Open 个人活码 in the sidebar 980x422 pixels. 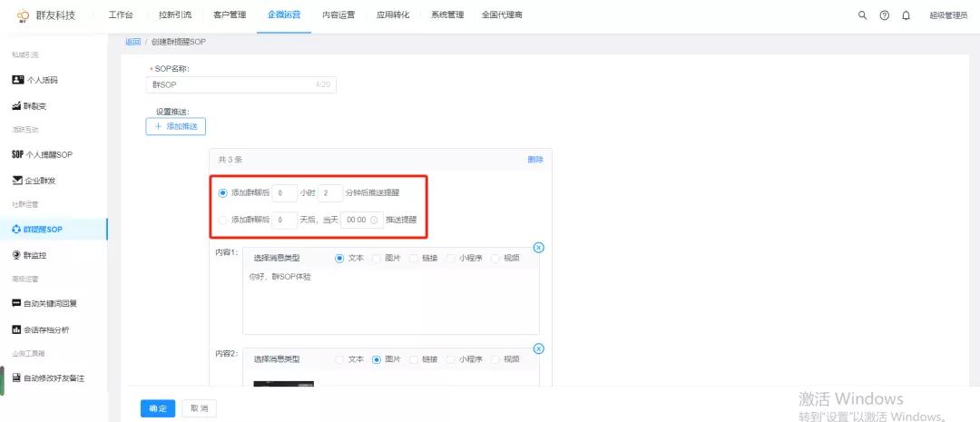tap(43, 80)
